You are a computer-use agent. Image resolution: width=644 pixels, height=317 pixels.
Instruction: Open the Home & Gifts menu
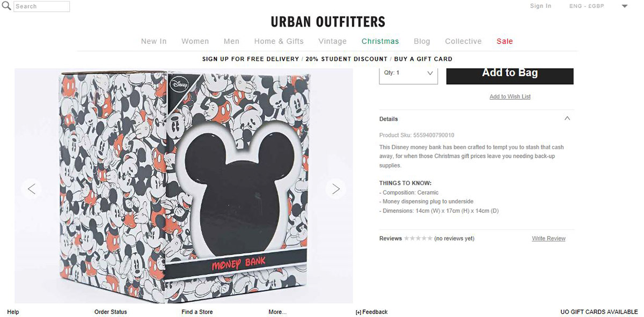point(279,41)
